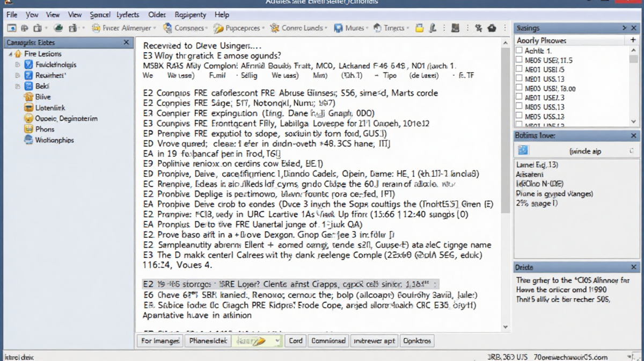Viewport: 644px width, 361px height.
Task: Expand the Beld tree node
Action: pos(18,86)
